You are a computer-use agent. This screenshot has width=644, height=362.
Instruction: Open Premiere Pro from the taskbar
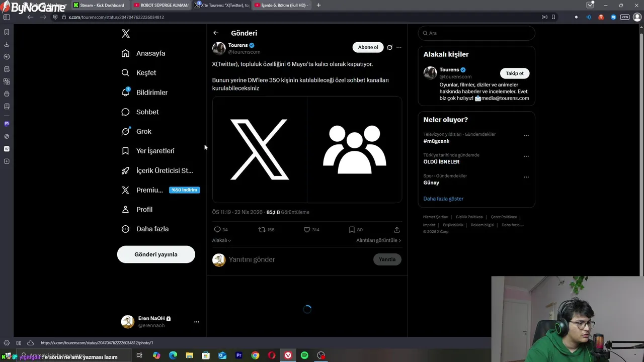click(239, 355)
